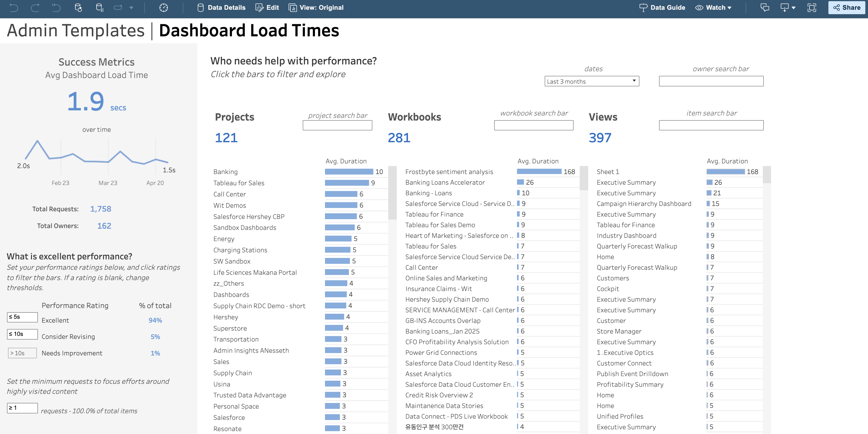This screenshot has width=868, height=434.
Task: Click the Redo arrow icon
Action: (x=35, y=7)
